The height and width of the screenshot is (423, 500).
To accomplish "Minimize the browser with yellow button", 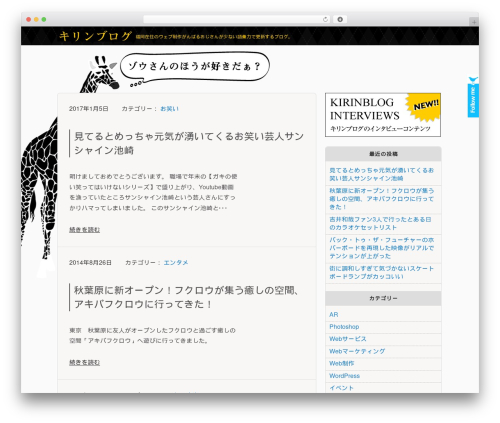I will [36, 19].
